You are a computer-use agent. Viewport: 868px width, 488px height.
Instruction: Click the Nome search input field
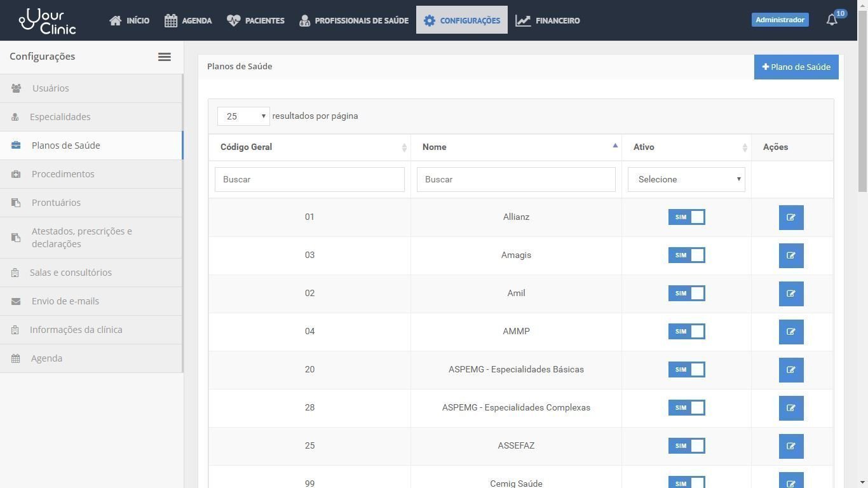tap(515, 180)
